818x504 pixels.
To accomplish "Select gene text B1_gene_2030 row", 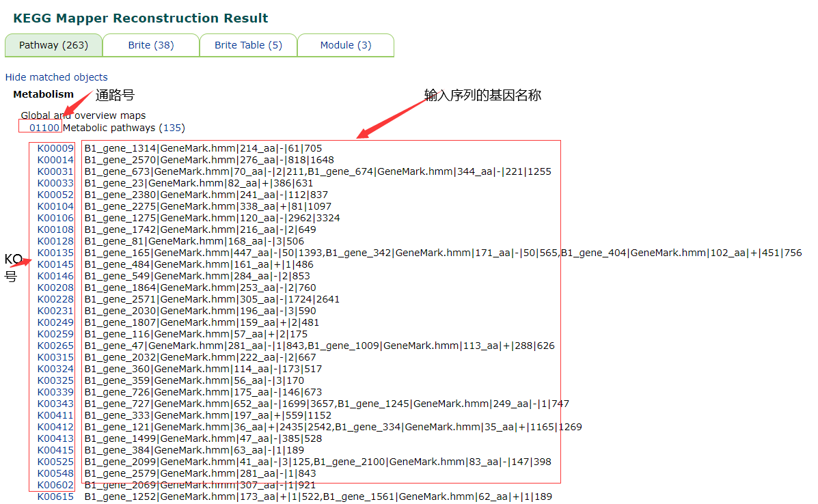I will (200, 311).
